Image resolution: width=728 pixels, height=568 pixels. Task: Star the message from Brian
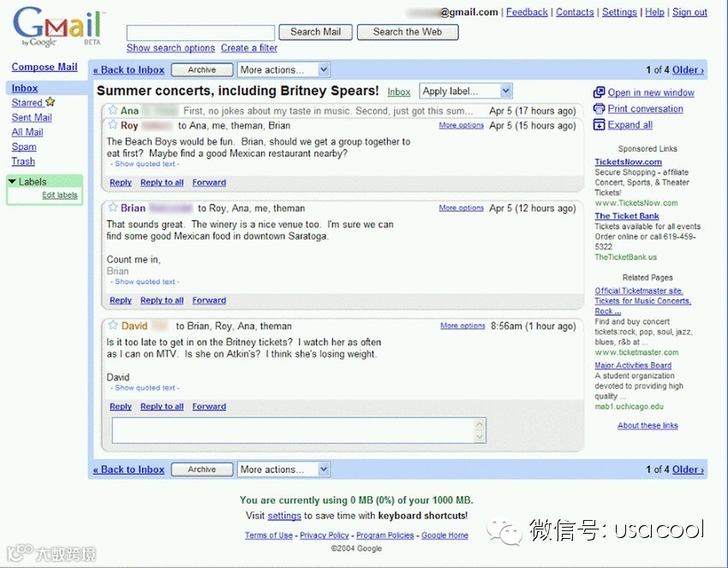coord(112,207)
